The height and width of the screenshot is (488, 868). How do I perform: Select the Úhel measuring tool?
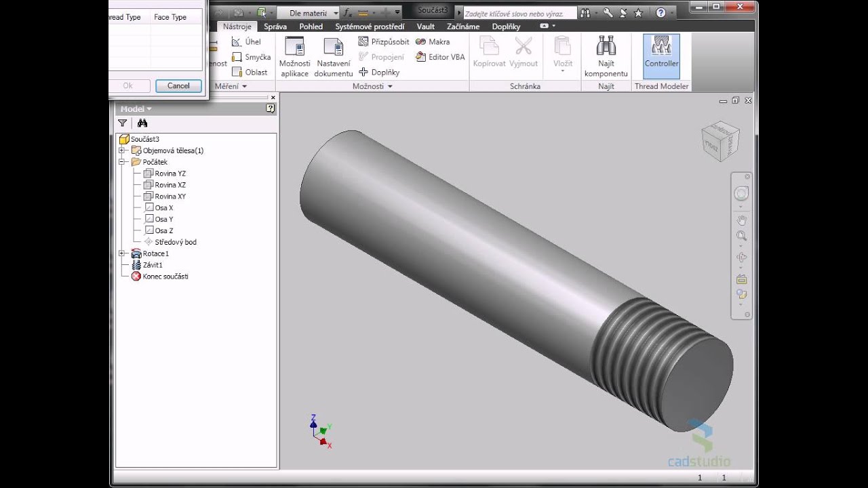pos(246,41)
